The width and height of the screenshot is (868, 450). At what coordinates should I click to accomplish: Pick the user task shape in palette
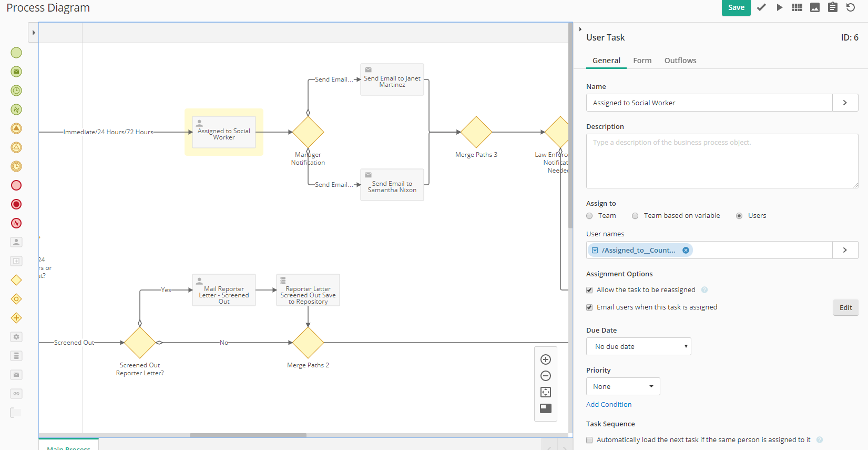(x=16, y=242)
